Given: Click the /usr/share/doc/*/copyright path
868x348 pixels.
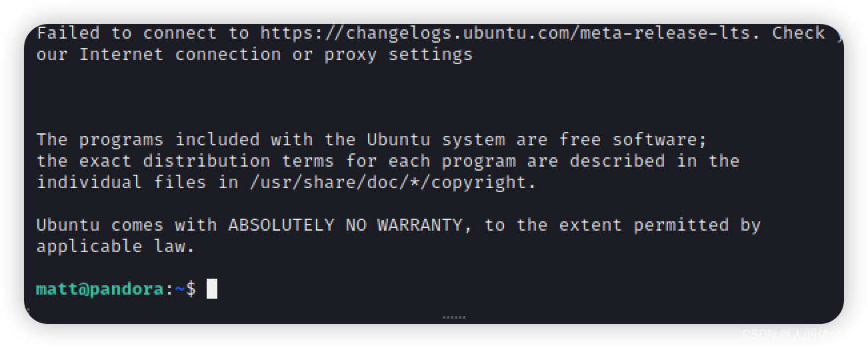Looking at the screenshot, I should click(393, 182).
